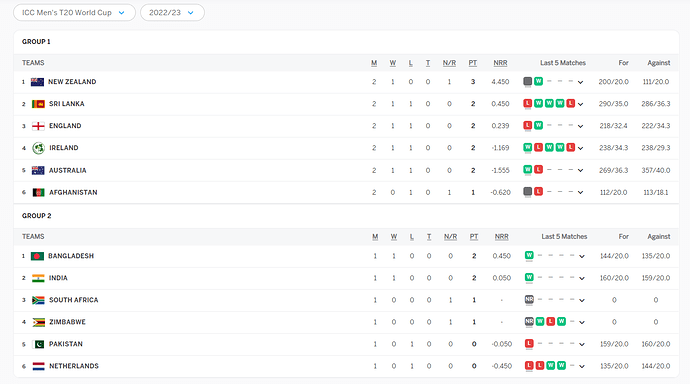
Task: Open the ICC Men's T20 World Cup dropdown
Action: click(74, 13)
